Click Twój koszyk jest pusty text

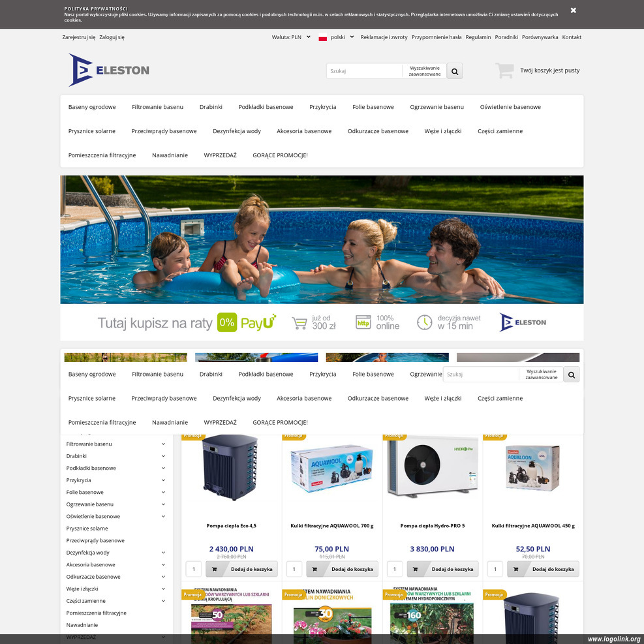(550, 70)
